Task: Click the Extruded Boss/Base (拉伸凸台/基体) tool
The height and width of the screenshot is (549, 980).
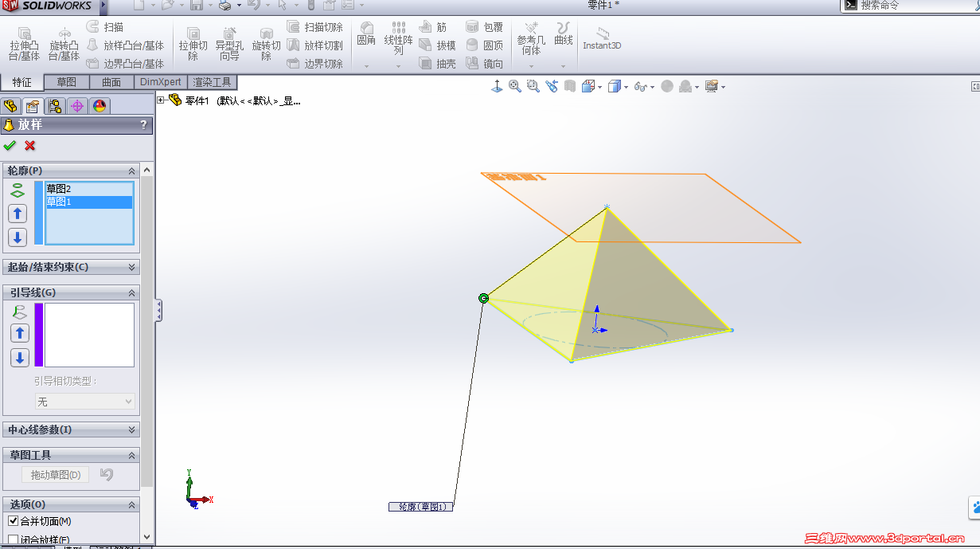Action: [24, 44]
